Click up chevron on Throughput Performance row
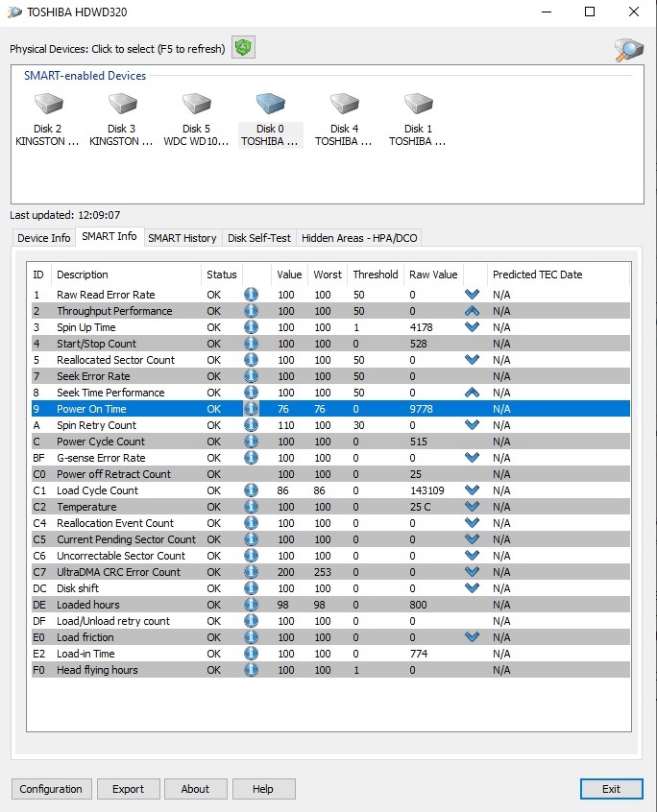 tap(472, 311)
